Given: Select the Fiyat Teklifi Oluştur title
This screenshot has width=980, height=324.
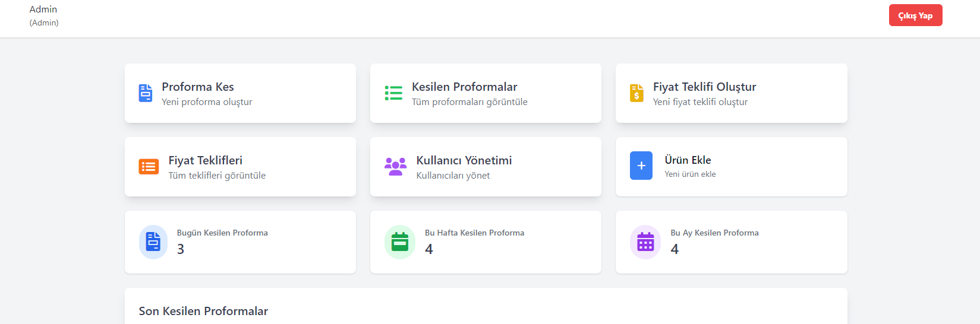Looking at the screenshot, I should pos(704,87).
